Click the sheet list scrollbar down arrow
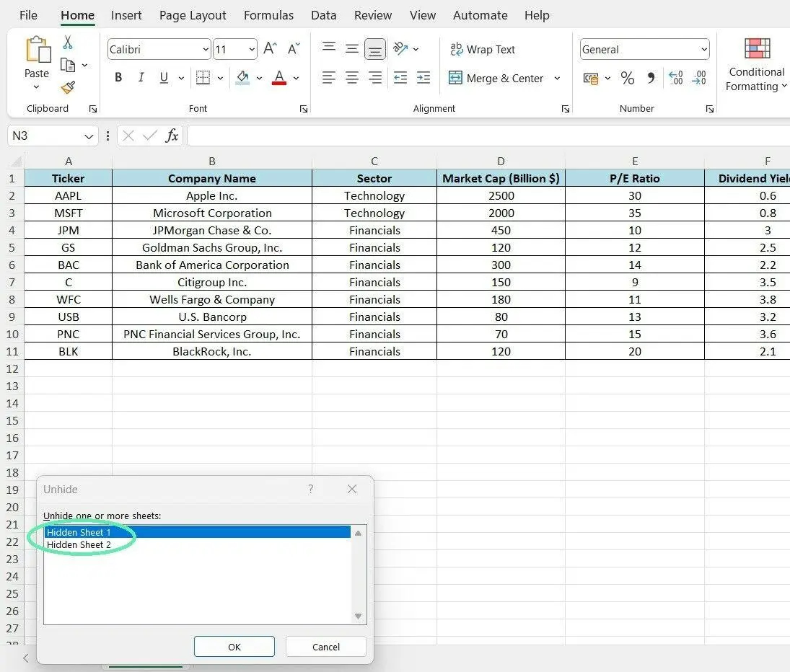The width and height of the screenshot is (790, 672). [x=359, y=616]
